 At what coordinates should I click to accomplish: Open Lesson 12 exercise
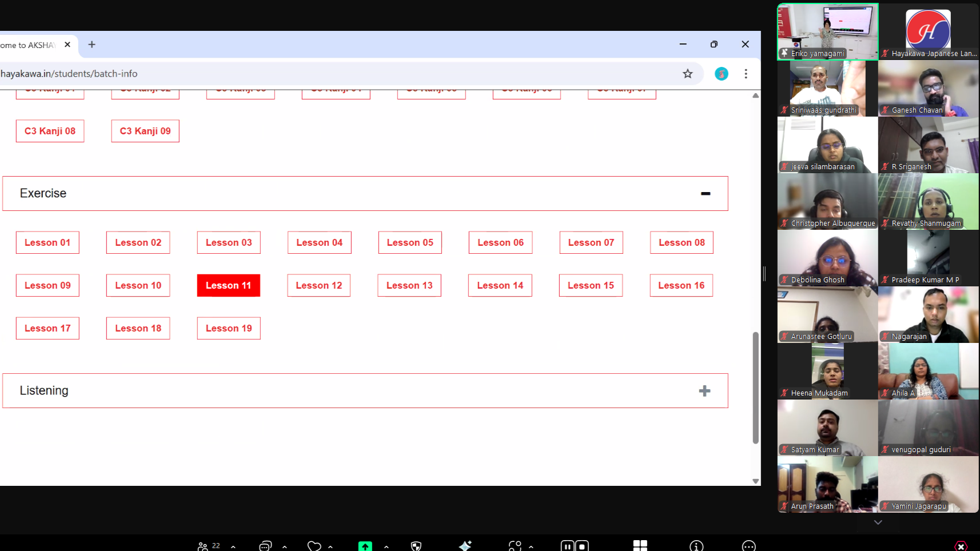pos(318,285)
